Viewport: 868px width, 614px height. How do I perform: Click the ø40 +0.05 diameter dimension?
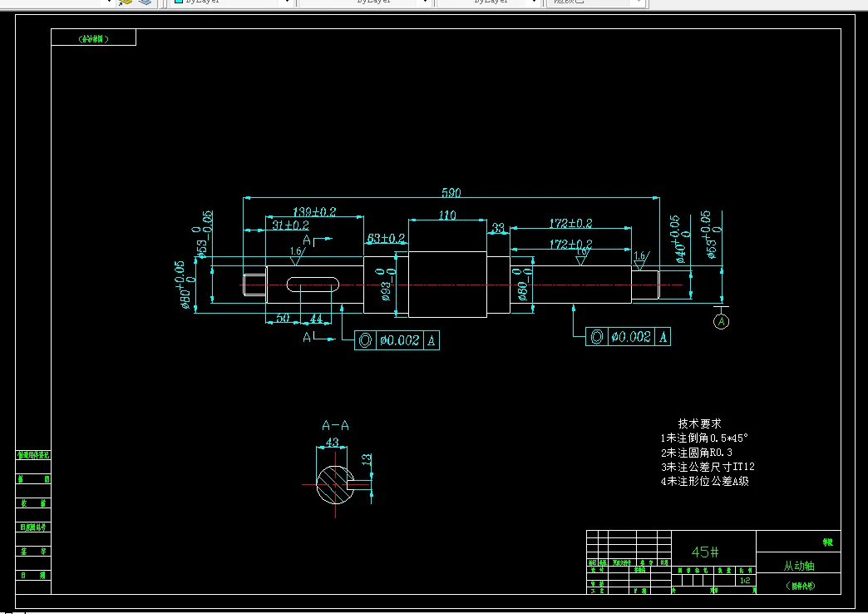(680, 239)
